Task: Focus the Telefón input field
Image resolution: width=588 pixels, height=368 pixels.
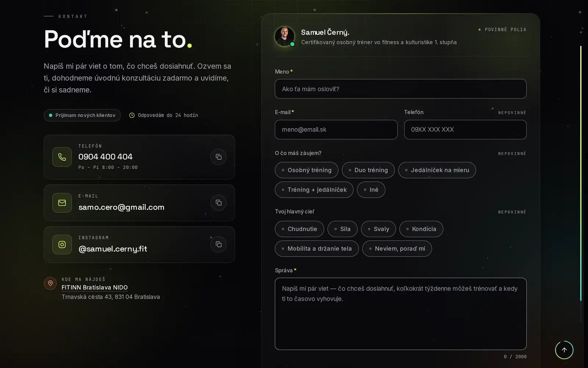Action: (x=465, y=130)
